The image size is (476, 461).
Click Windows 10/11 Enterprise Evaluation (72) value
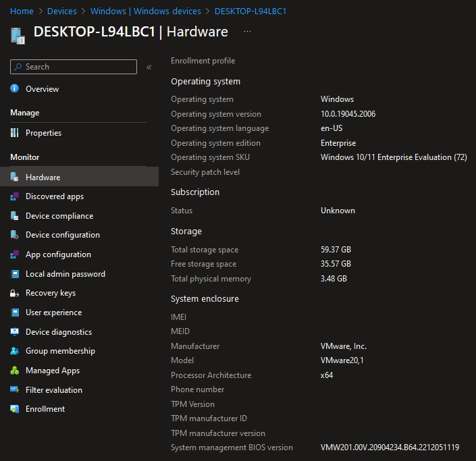point(394,157)
